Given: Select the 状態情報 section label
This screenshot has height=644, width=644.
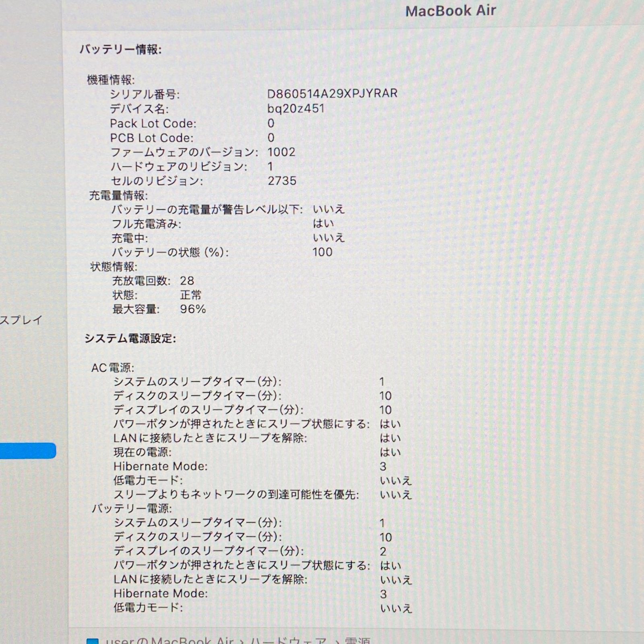Looking at the screenshot, I should (x=114, y=266).
